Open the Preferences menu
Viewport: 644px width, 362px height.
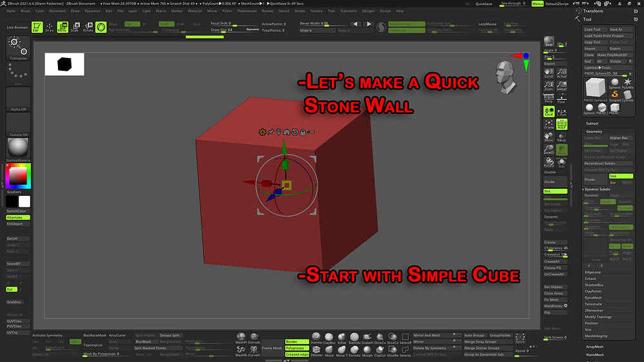pos(247,11)
